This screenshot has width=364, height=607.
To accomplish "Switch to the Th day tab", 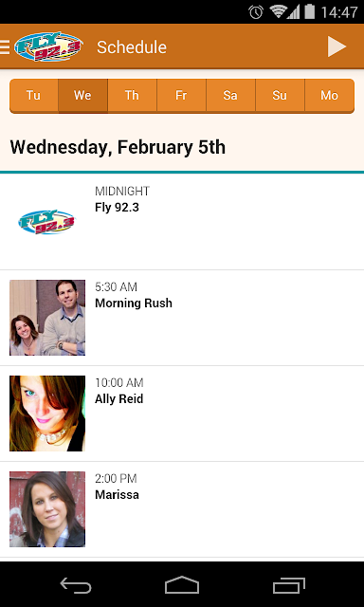I will coord(132,96).
